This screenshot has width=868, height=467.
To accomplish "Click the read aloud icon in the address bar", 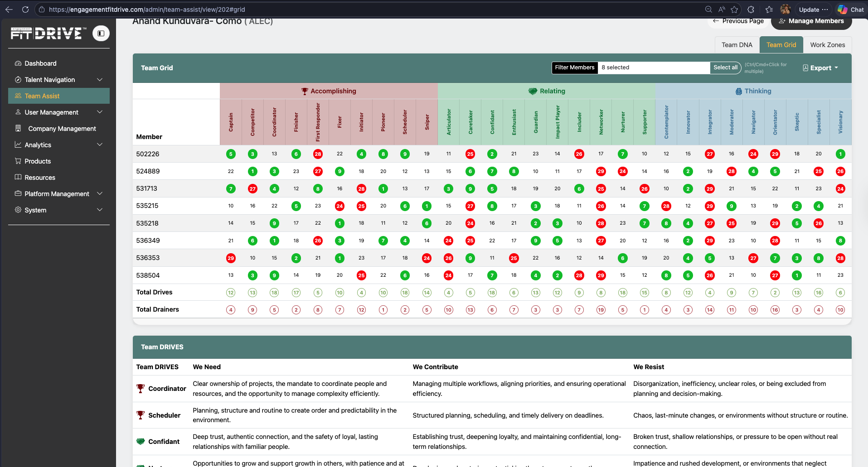I will (722, 10).
